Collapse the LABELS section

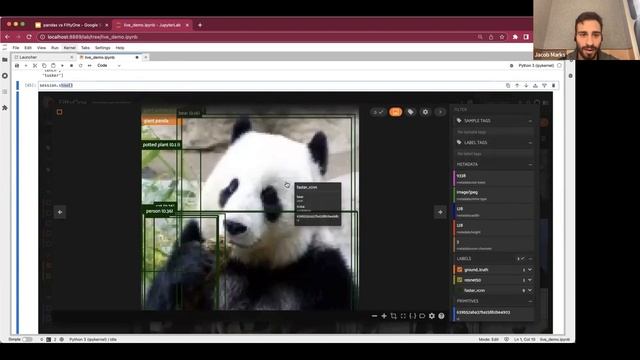click(530, 259)
